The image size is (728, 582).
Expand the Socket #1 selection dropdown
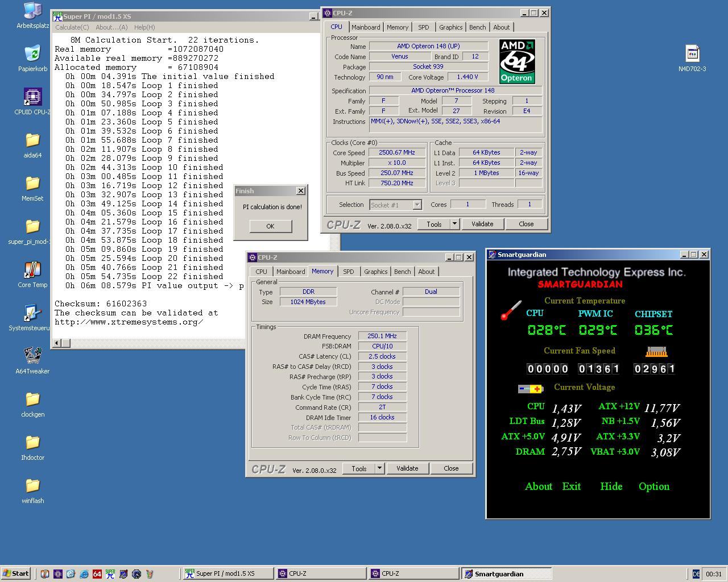tap(417, 205)
